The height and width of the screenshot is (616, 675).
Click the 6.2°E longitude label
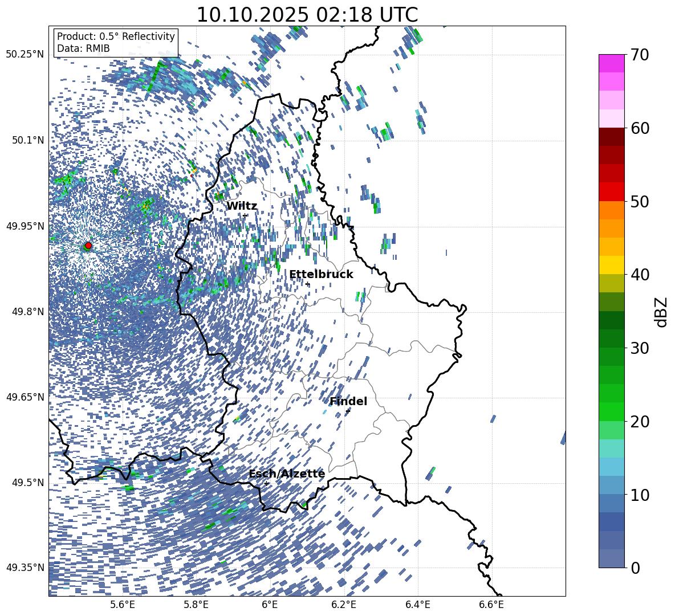tap(344, 605)
